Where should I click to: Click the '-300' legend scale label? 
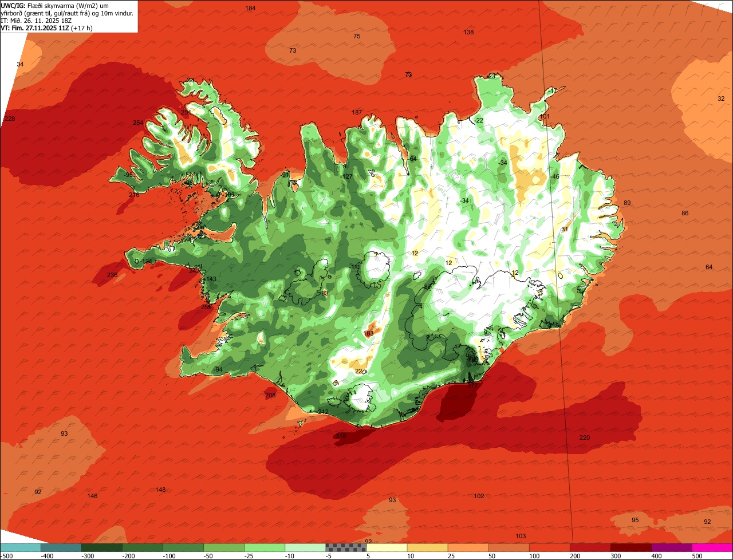point(87,556)
